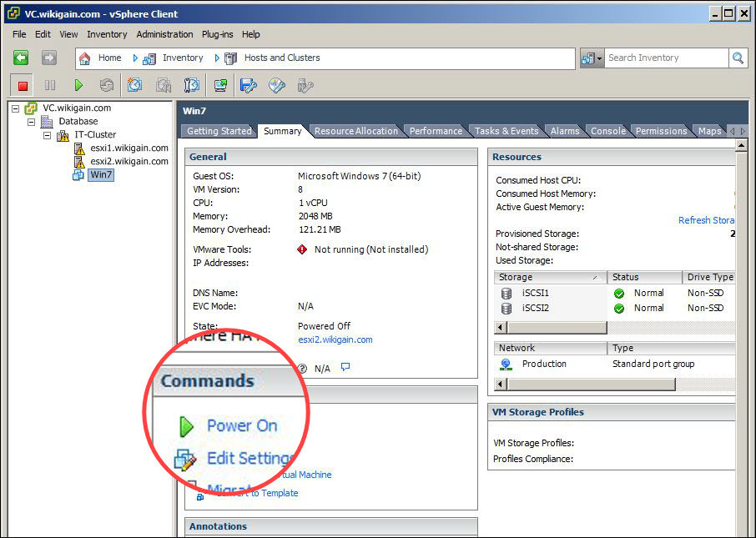Click the Hosts and Clusters breadcrumb arrow

217,58
